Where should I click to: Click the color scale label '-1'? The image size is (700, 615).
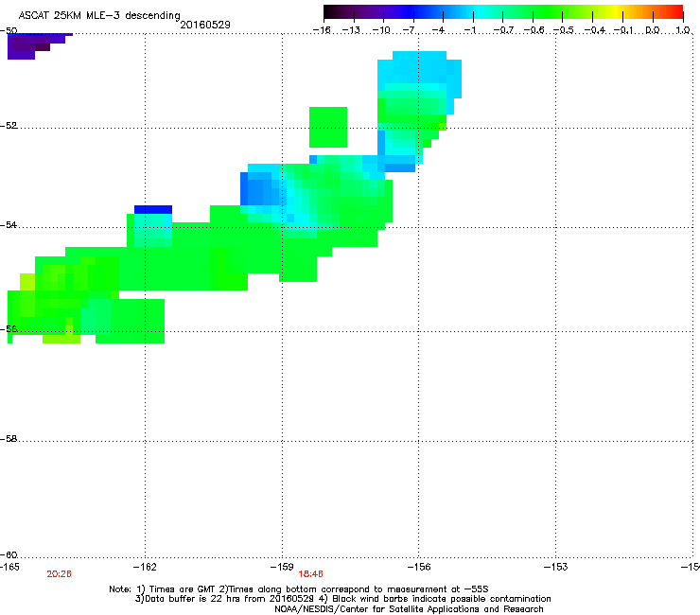coord(470,30)
